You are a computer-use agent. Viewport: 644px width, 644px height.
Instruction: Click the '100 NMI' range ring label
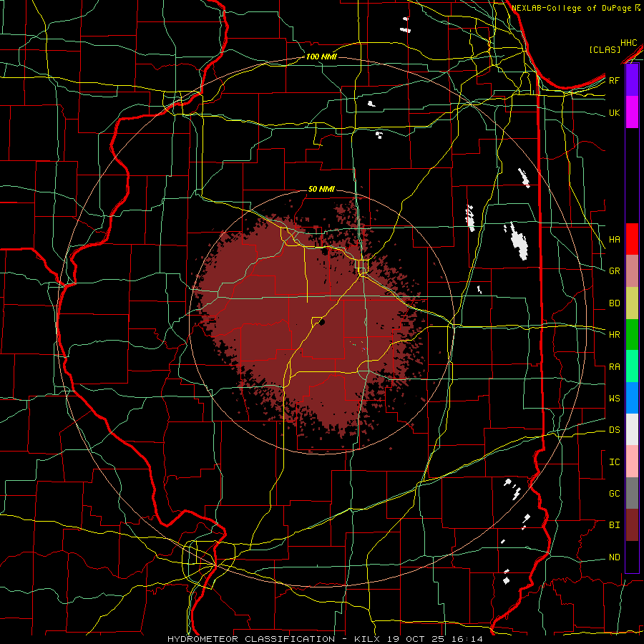321,57
